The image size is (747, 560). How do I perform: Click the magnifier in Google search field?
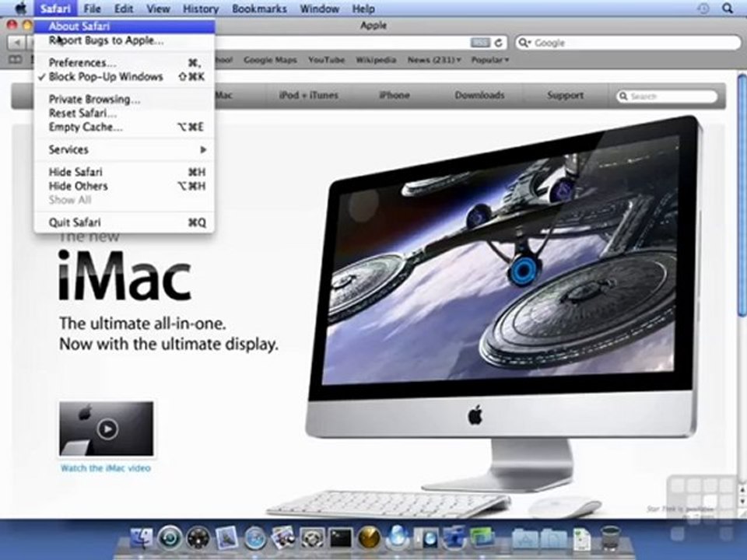point(524,43)
